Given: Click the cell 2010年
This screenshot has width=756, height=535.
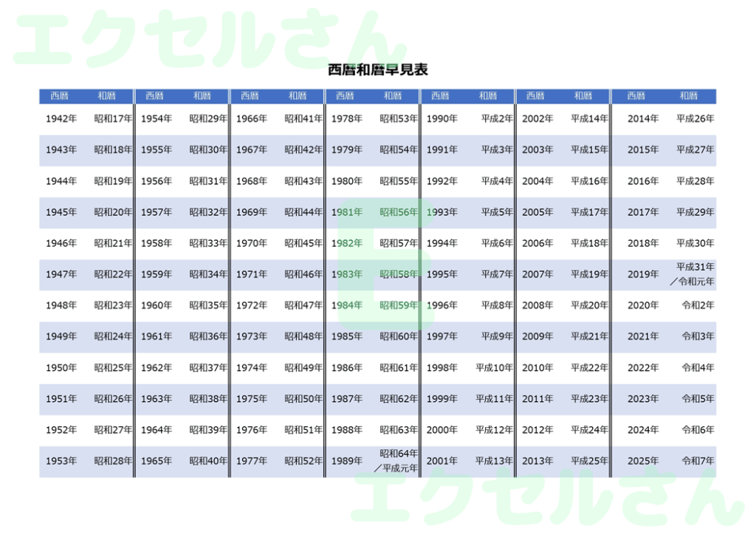Looking at the screenshot, I should click(537, 367).
